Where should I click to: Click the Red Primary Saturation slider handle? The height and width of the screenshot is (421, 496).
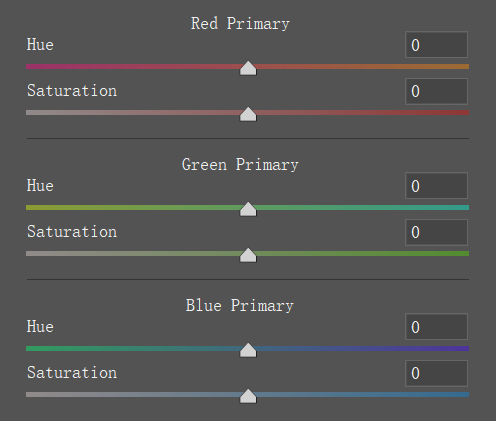click(x=248, y=114)
